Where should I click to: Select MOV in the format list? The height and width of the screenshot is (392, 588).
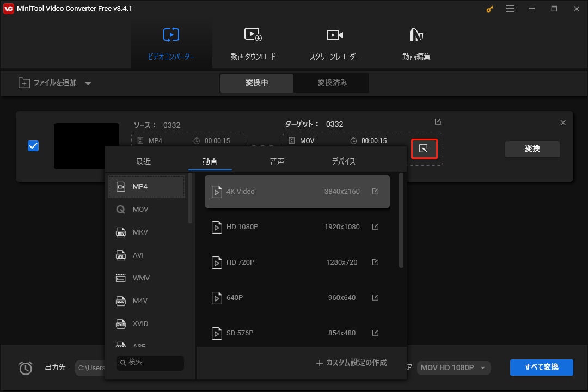click(x=146, y=209)
